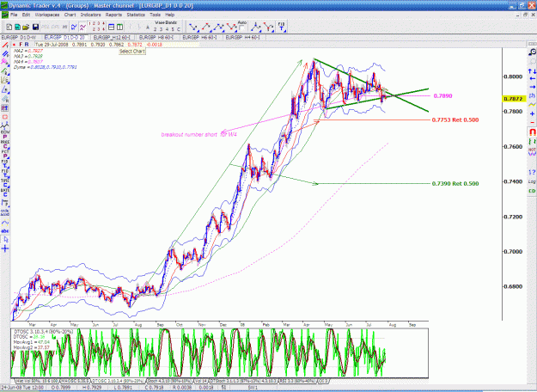The height and width of the screenshot is (392, 537).
Task: Switch to the EURGBP H4 60-I tab
Action: 243,37
